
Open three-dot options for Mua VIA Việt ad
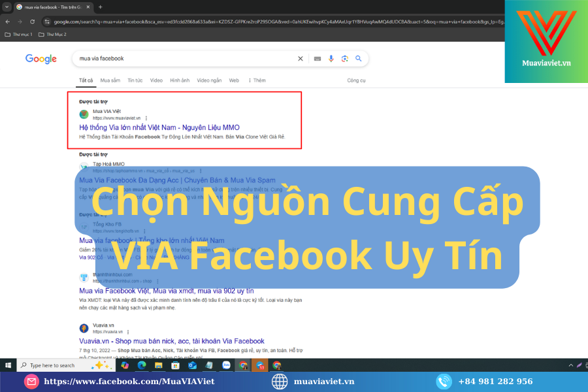click(x=146, y=118)
